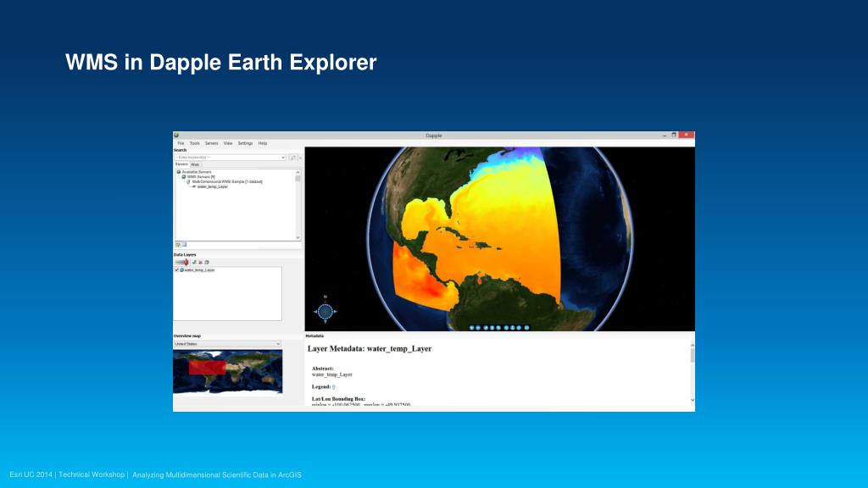Open the Tools menu

pos(195,143)
